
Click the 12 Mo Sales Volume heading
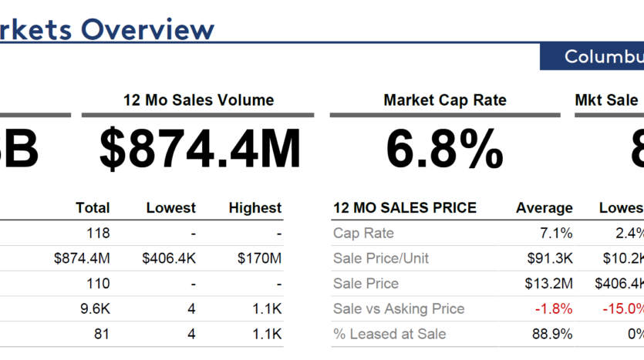[x=198, y=100]
